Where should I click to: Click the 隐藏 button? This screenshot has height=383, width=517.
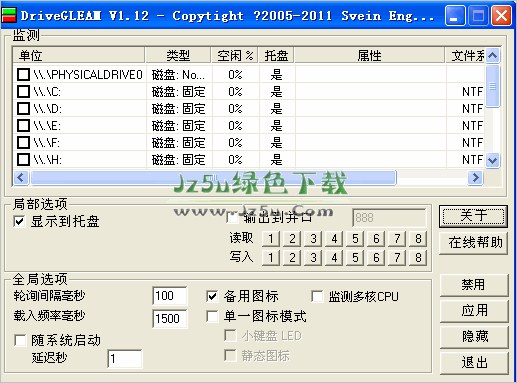tap(474, 337)
